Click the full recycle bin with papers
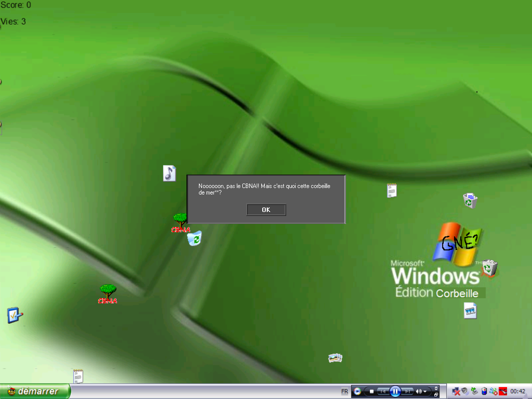The image size is (532, 399). [470, 200]
